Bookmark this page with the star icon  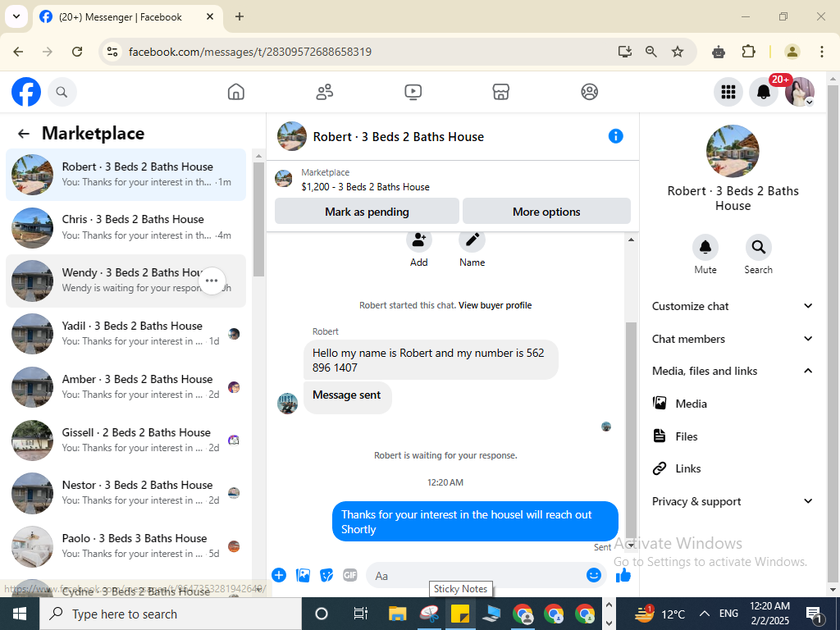[x=678, y=52]
